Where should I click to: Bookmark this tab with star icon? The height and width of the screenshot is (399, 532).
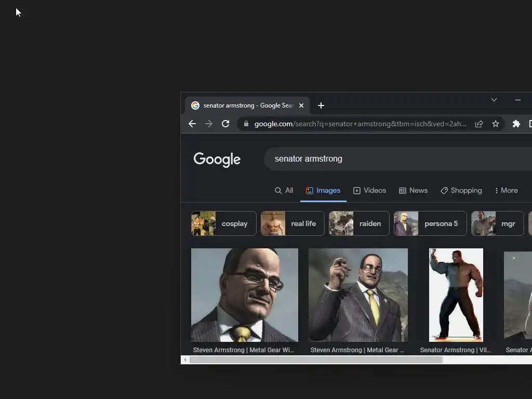[496, 124]
